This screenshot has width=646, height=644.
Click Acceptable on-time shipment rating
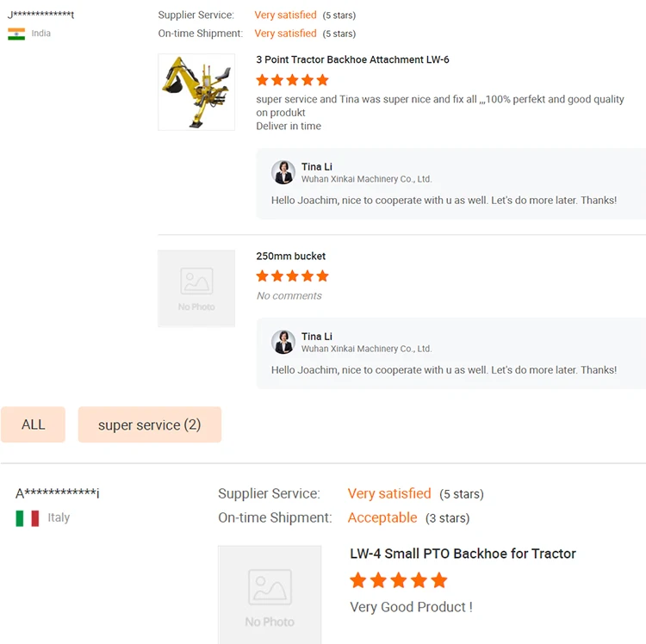coord(382,517)
